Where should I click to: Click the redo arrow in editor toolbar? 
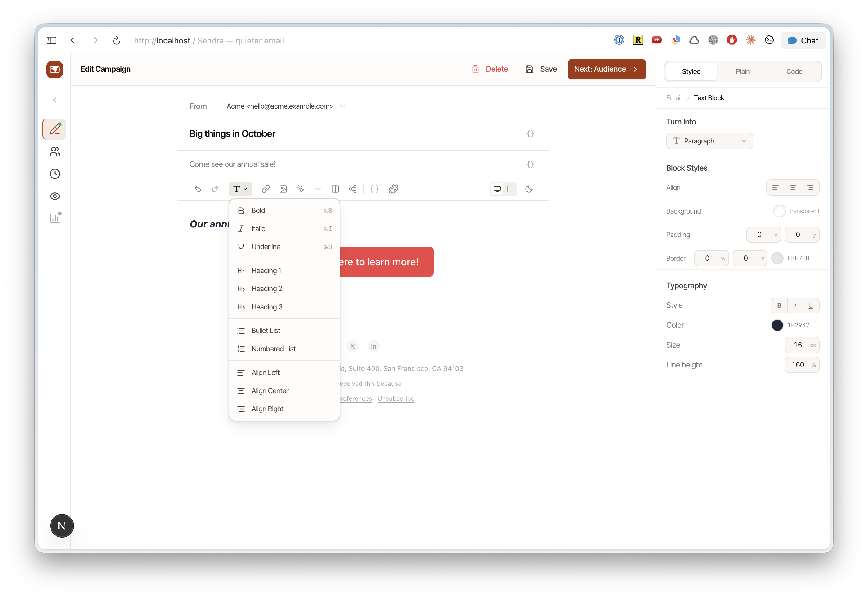pyautogui.click(x=215, y=189)
